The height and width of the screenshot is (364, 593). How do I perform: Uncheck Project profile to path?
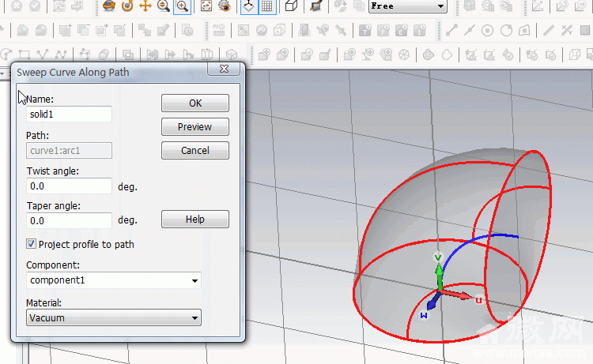[32, 244]
